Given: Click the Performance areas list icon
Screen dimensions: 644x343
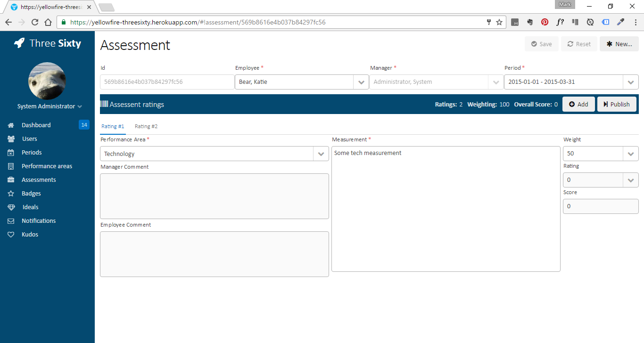Looking at the screenshot, I should (11, 166).
